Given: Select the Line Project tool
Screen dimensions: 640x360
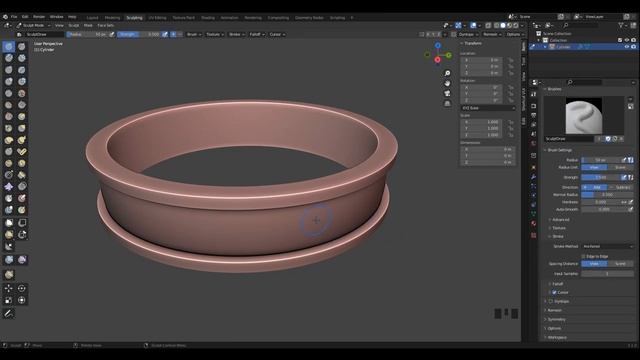Looking at the screenshot, I should click(x=9, y=247).
